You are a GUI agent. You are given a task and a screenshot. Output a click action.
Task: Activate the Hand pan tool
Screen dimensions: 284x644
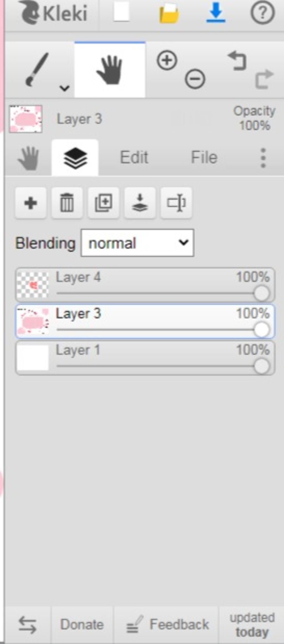point(110,70)
